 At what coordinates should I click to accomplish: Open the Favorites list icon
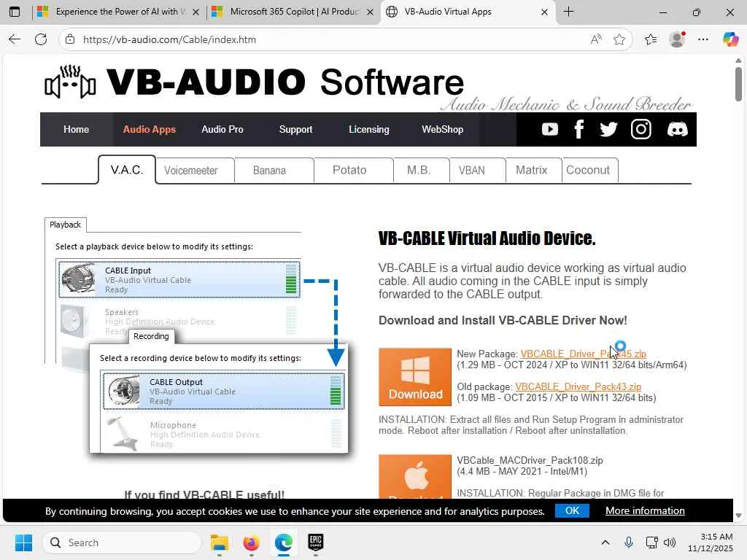click(650, 39)
